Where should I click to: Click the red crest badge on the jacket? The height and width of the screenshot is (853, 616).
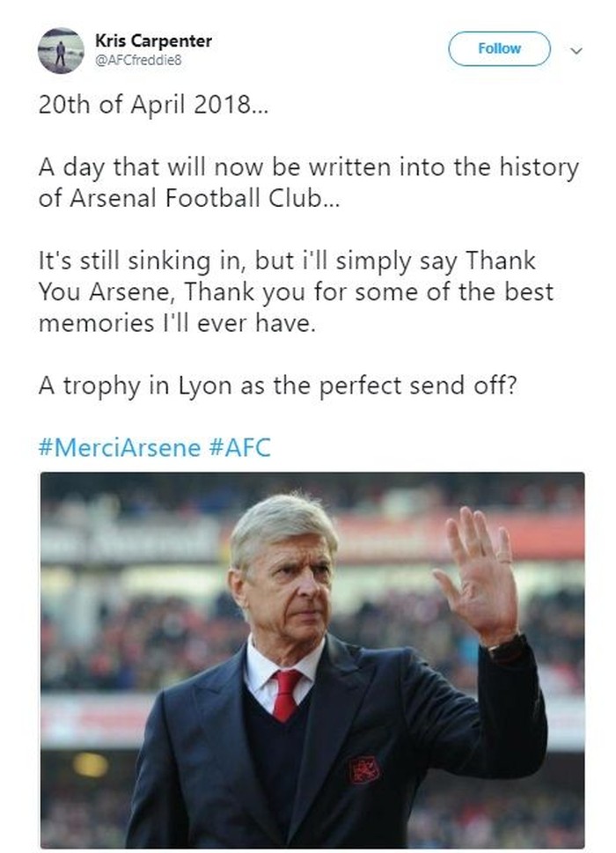point(363,769)
